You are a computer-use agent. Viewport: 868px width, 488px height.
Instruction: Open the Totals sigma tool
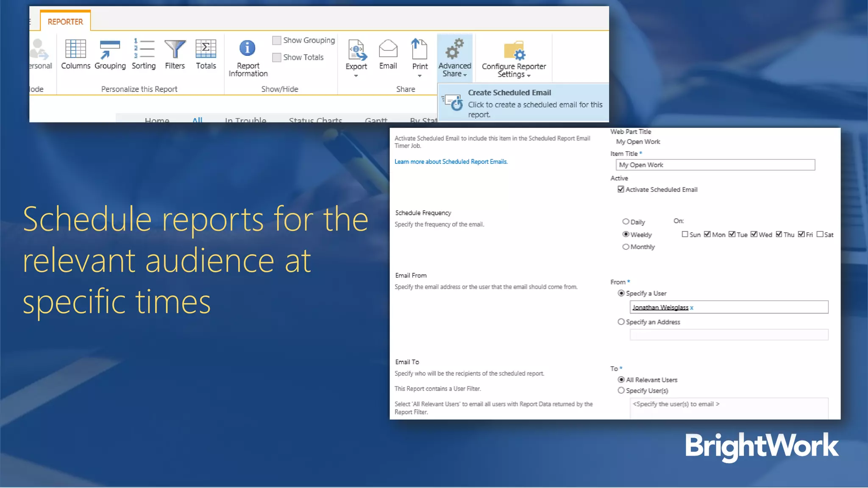(x=206, y=54)
